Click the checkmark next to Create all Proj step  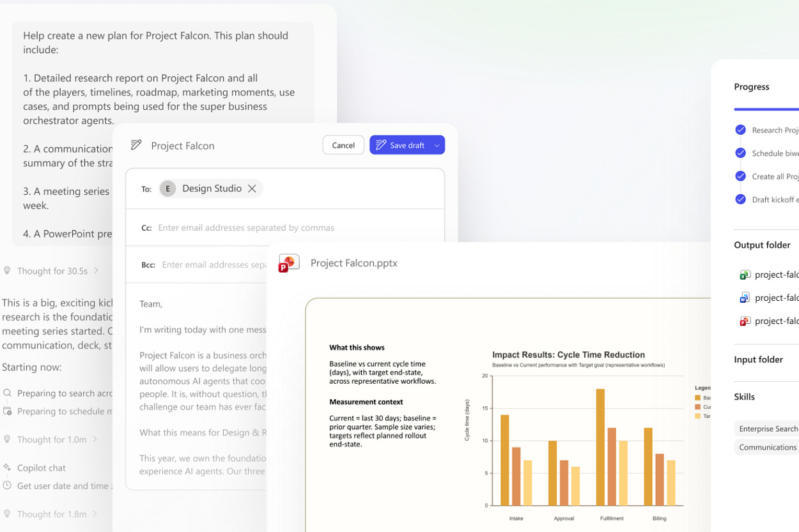[740, 176]
